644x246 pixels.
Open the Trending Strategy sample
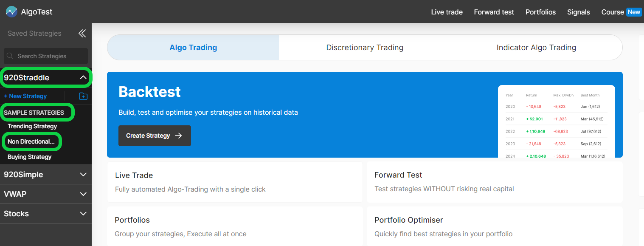[x=32, y=126]
